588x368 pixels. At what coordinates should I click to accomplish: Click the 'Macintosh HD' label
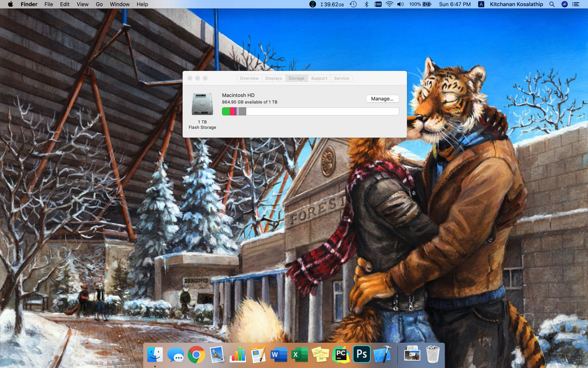coord(238,95)
